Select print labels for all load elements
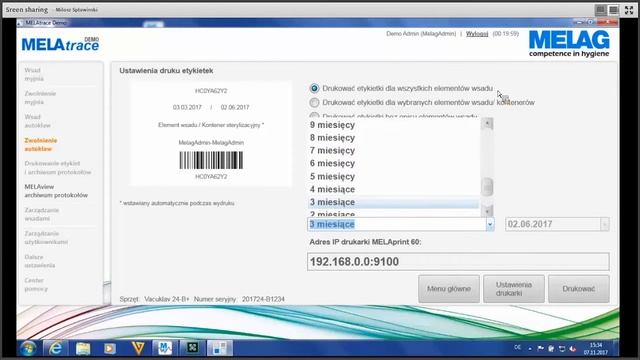The height and width of the screenshot is (360, 640). [314, 88]
